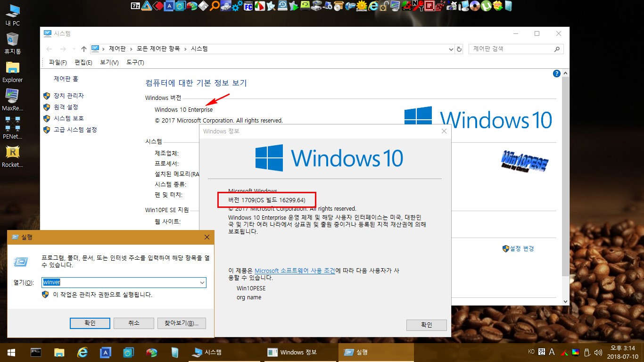Viewport: 644px width, 362px height.
Task: Open the unlocked padlock gear icon
Action: click(x=385, y=6)
